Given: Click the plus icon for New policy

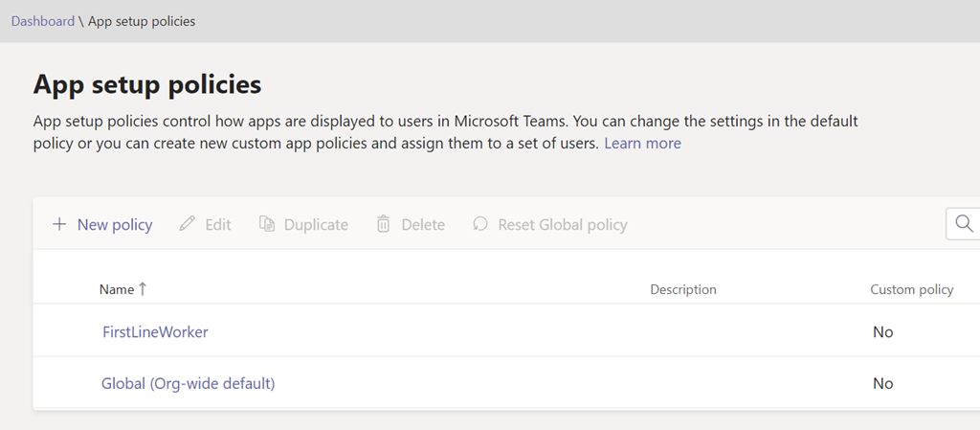Looking at the screenshot, I should pyautogui.click(x=59, y=224).
